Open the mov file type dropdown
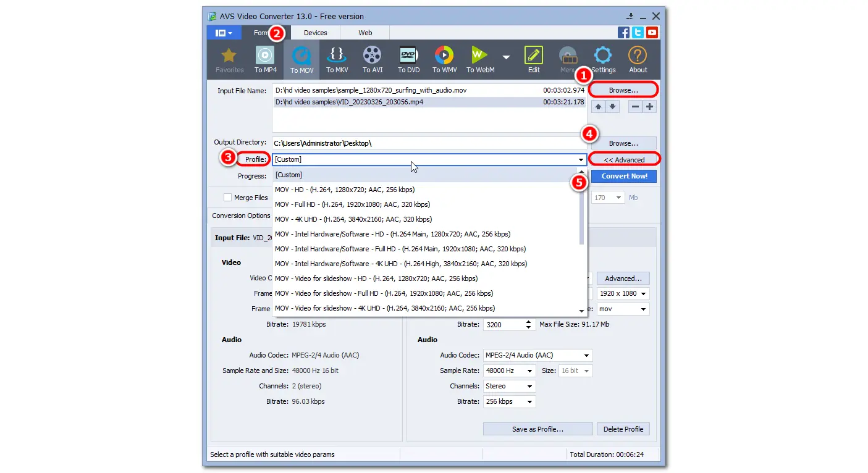Image resolution: width=868 pixels, height=473 pixels. 623,309
